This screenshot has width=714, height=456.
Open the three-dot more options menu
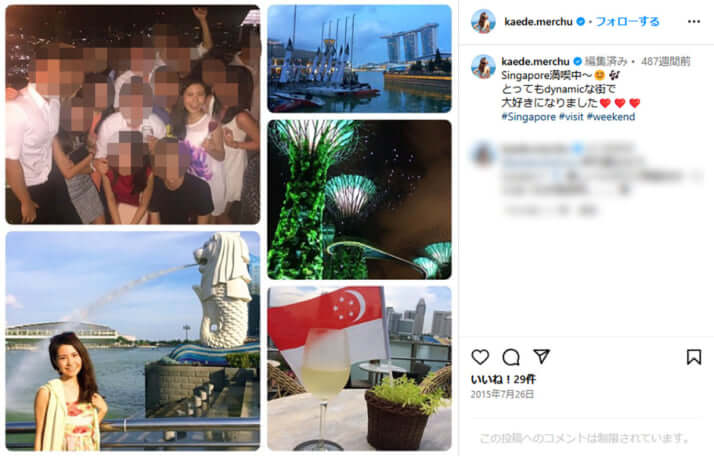694,21
